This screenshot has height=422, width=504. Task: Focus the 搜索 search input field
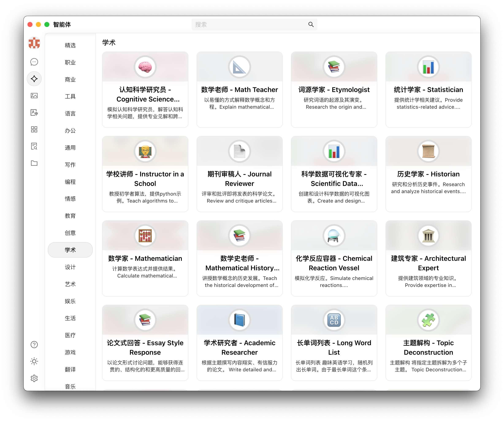pos(250,24)
